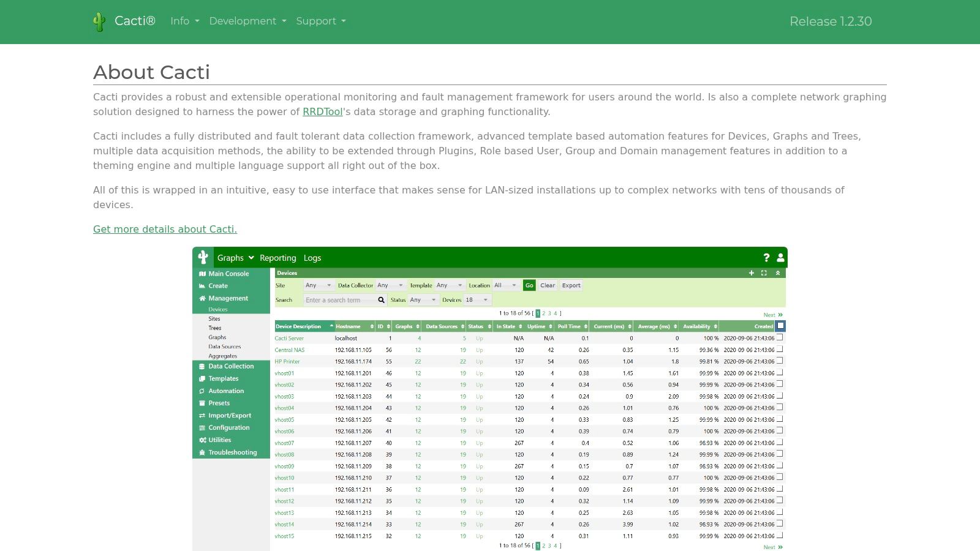The height and width of the screenshot is (551, 980).
Task: Sort by the Hostname column header
Action: tap(354, 326)
